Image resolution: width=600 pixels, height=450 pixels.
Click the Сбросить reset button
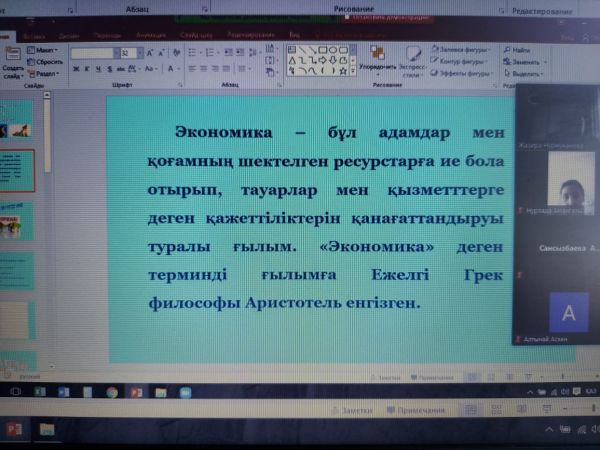pyautogui.click(x=48, y=62)
